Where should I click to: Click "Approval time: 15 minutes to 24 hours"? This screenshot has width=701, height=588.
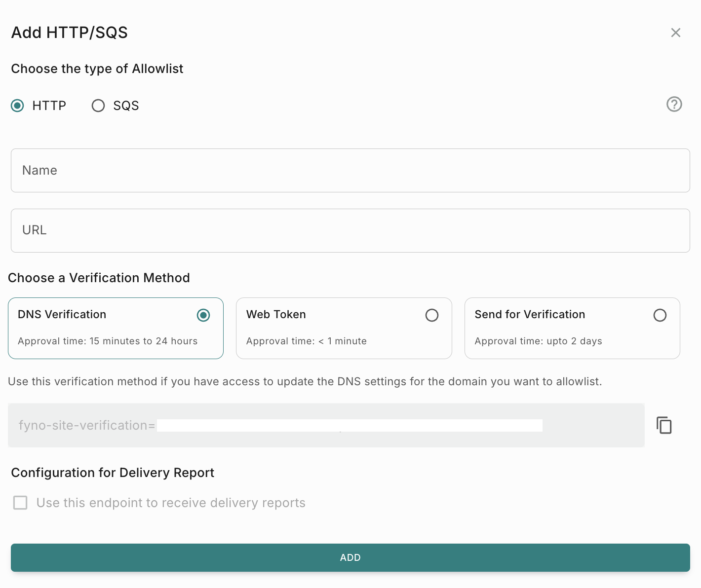[x=108, y=341]
